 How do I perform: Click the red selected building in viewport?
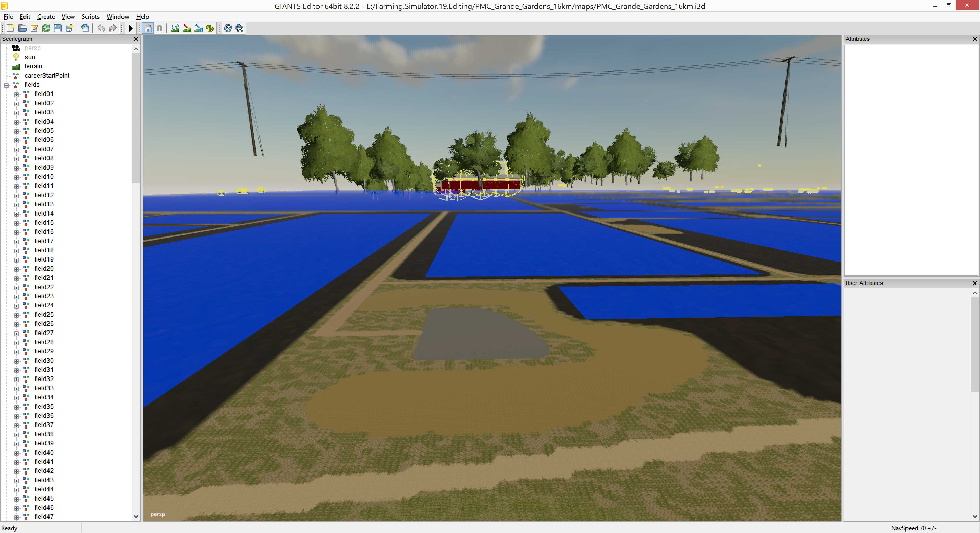[x=480, y=184]
